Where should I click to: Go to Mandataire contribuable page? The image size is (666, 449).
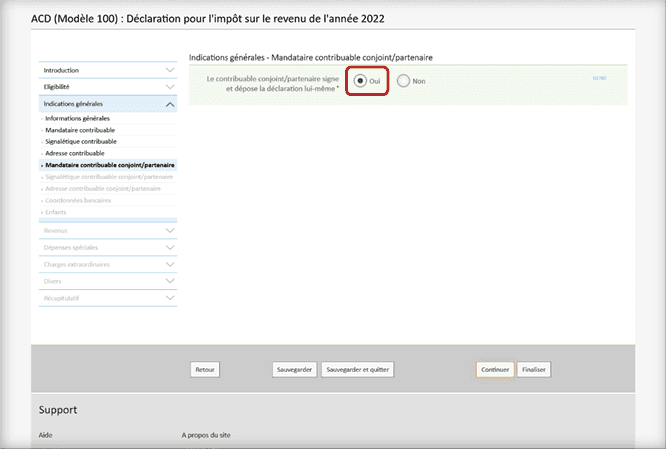pyautogui.click(x=80, y=130)
